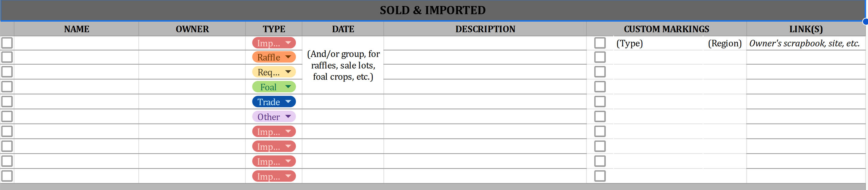Expand the purple Other type dropdown

288,117
